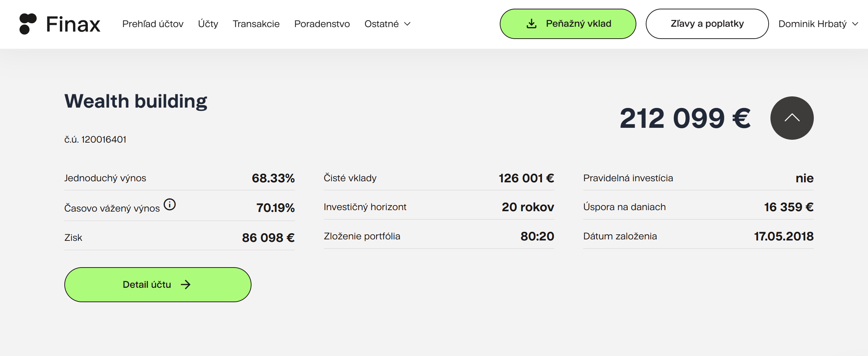
Task: Open Detail účtu for Wealth building
Action: pyautogui.click(x=158, y=285)
